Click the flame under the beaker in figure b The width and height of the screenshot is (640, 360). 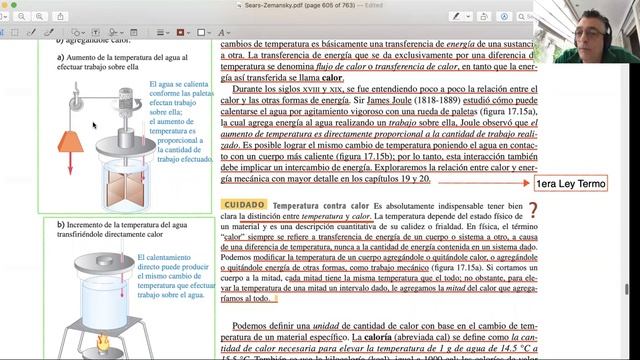pyautogui.click(x=102, y=342)
